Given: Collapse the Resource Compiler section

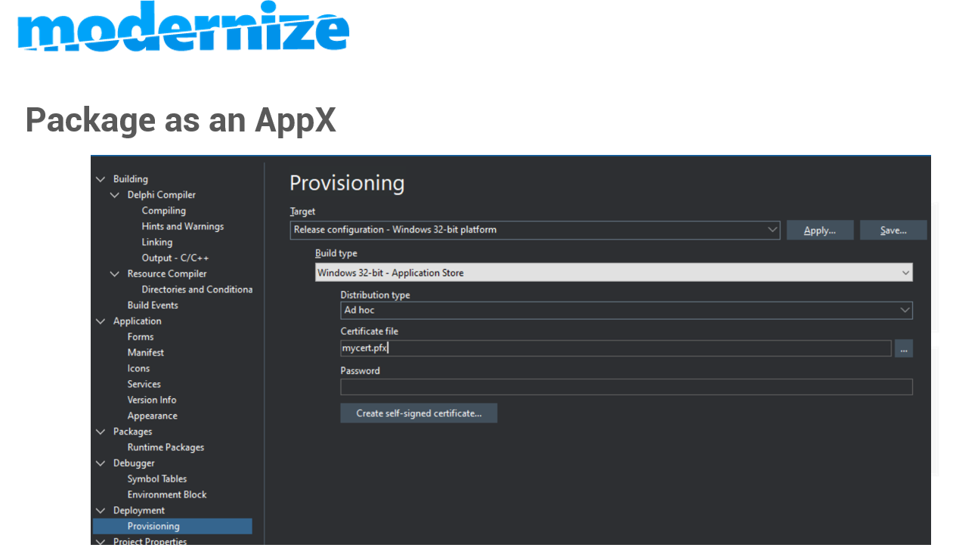Looking at the screenshot, I should (115, 274).
